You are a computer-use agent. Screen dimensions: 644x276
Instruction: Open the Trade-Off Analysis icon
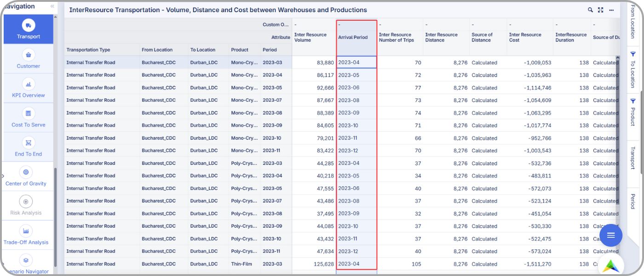coord(26,231)
